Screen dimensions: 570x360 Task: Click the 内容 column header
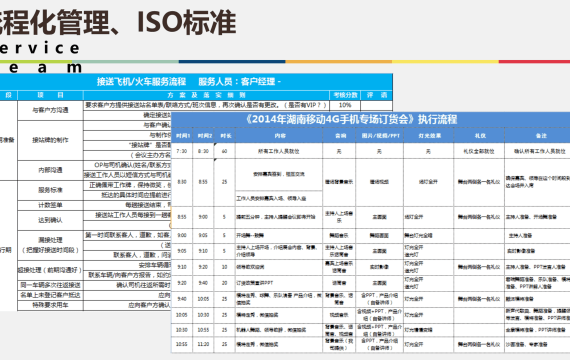coord(279,136)
